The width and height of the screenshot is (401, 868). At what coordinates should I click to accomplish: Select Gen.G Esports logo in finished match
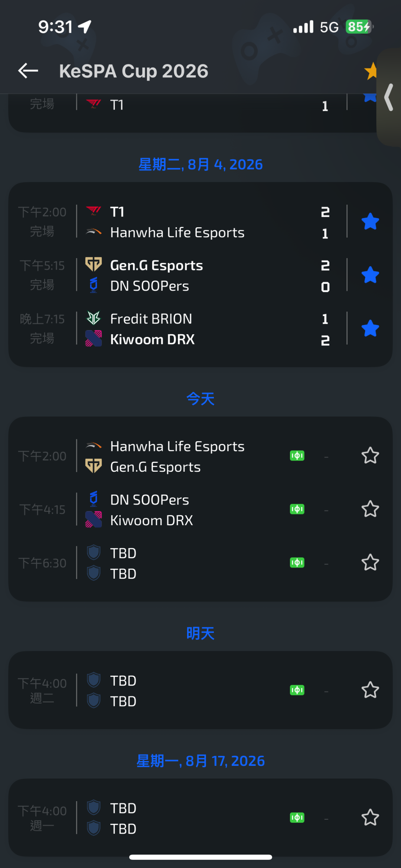94,264
